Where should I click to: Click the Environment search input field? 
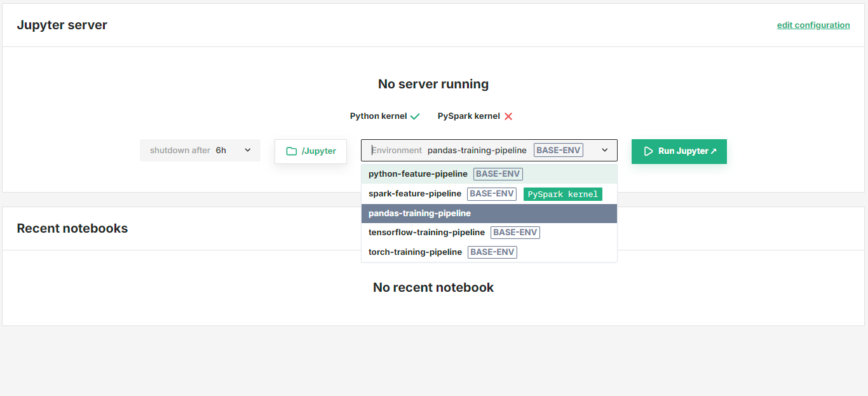pyautogui.click(x=394, y=150)
